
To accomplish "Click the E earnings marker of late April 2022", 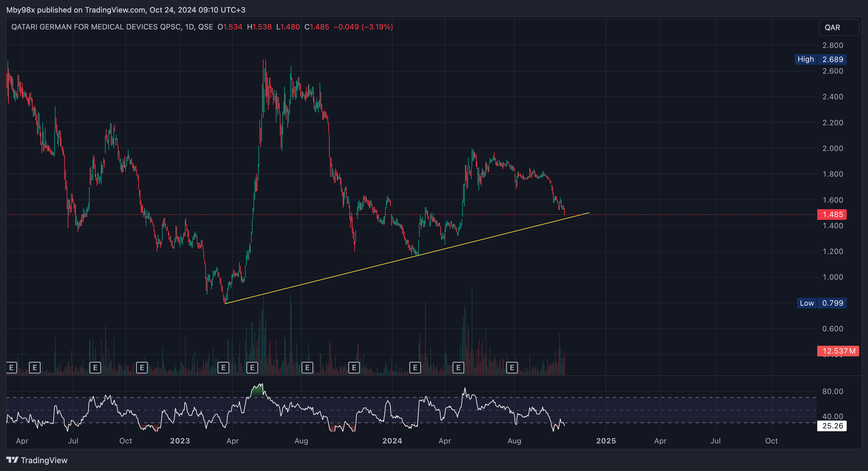I will tap(35, 368).
